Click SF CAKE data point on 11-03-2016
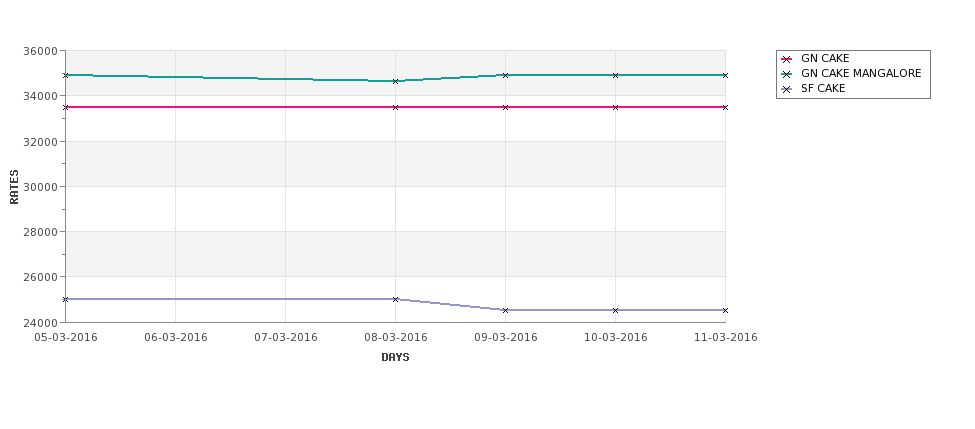The height and width of the screenshot is (429, 975). coord(725,310)
